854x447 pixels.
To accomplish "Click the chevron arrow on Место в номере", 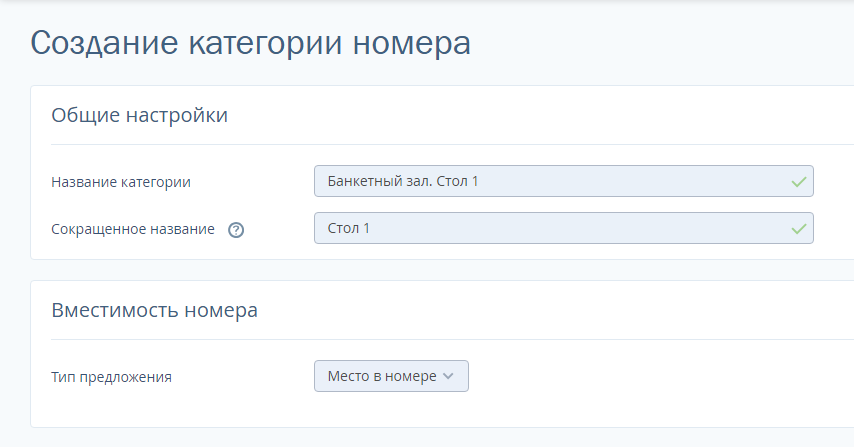I will click(x=448, y=376).
